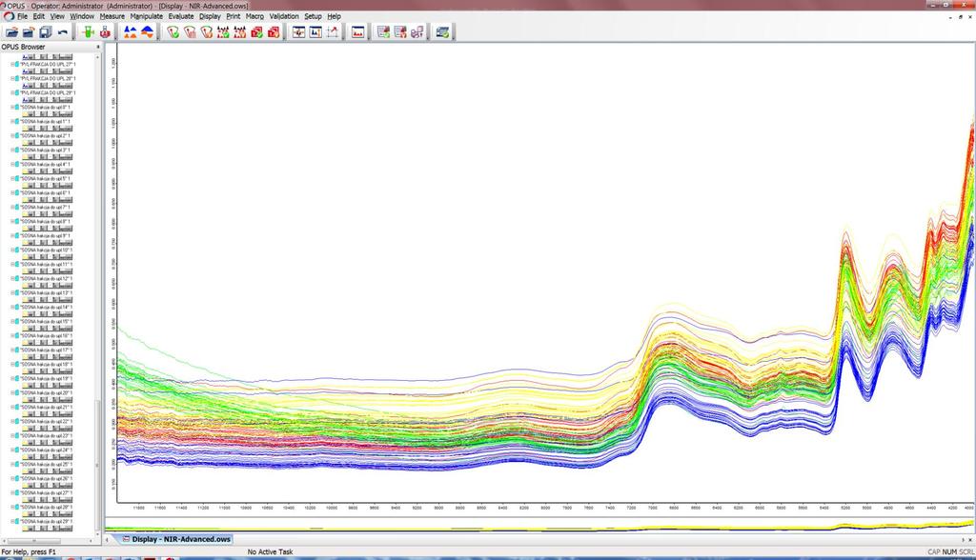Click the dotted line graph icon
Image resolution: width=976 pixels, height=560 pixels.
coord(333,31)
